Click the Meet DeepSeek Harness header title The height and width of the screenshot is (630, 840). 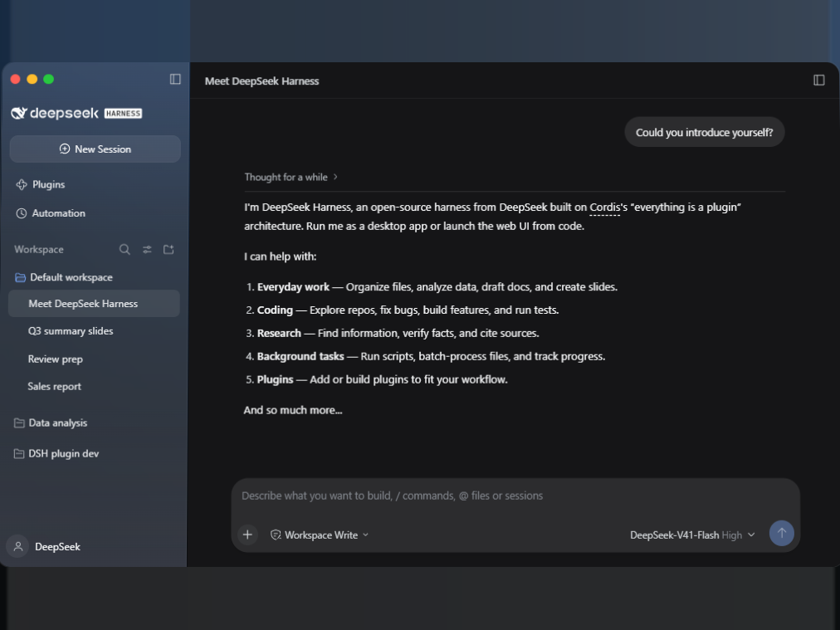[x=261, y=81]
